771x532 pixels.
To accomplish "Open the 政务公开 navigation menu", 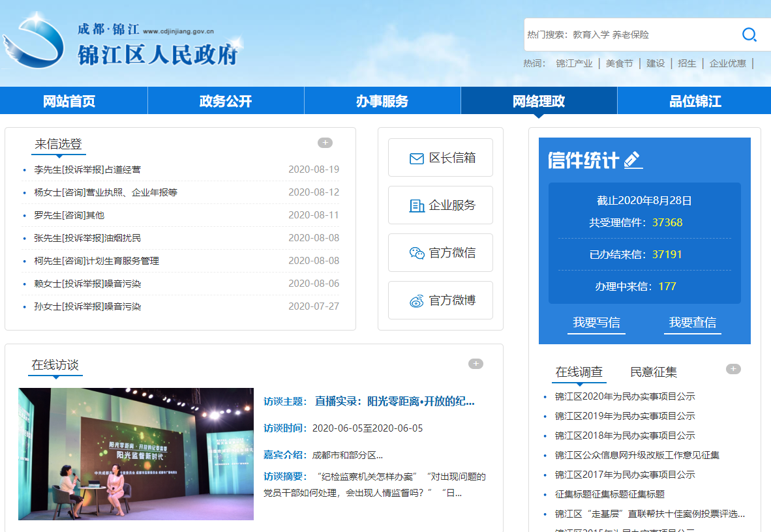I will 226,101.
